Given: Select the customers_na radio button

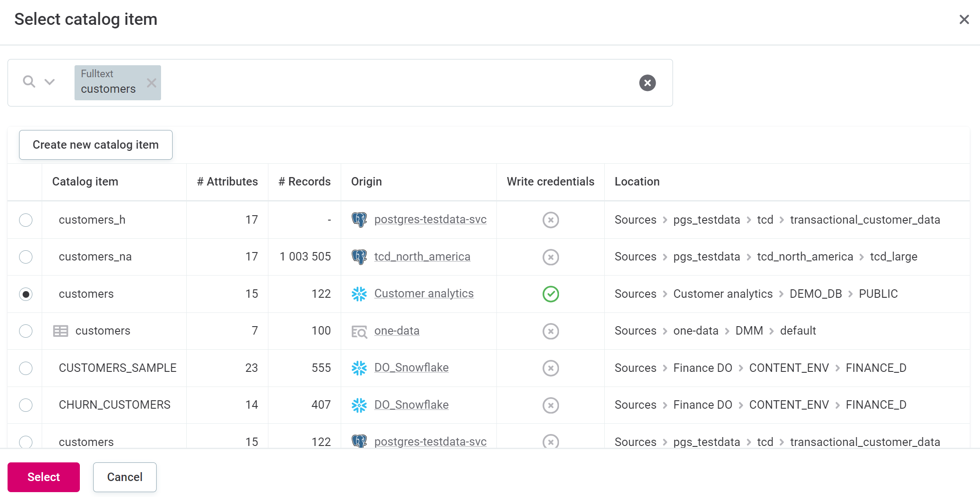Looking at the screenshot, I should [x=26, y=257].
